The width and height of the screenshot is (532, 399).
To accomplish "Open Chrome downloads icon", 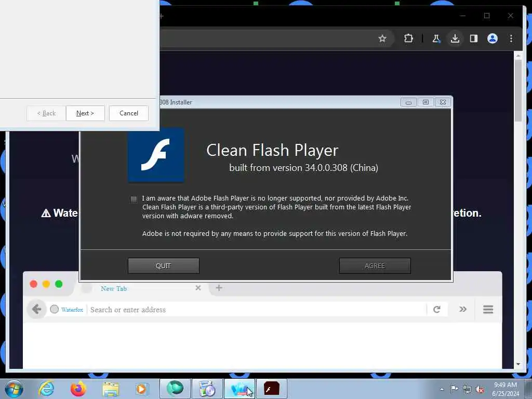I will tap(455, 38).
